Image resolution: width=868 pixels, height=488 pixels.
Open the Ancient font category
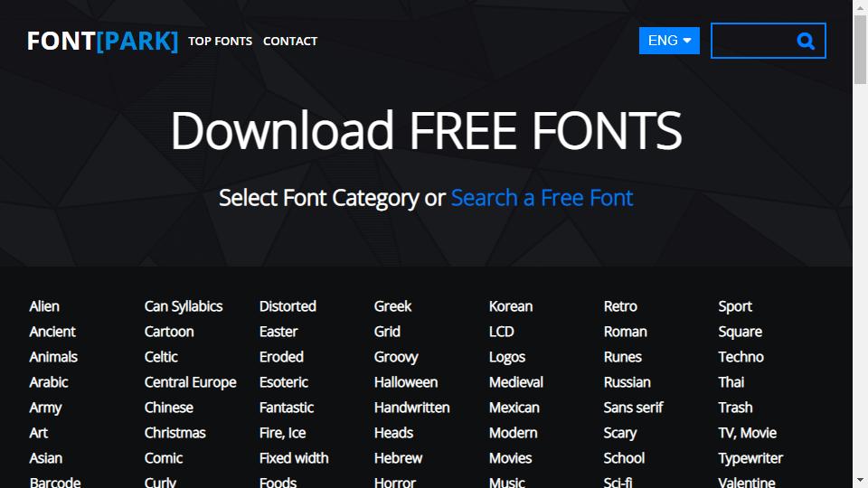click(52, 332)
